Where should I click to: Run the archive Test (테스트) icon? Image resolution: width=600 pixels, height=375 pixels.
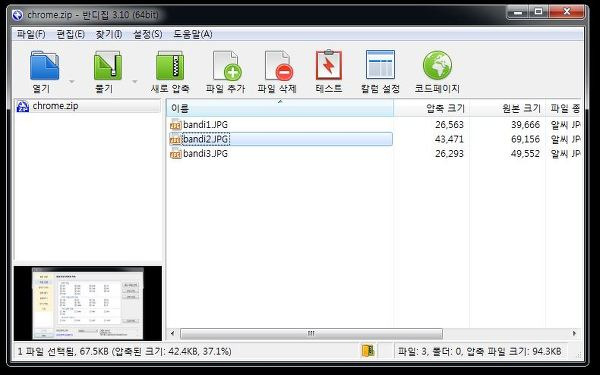click(329, 65)
